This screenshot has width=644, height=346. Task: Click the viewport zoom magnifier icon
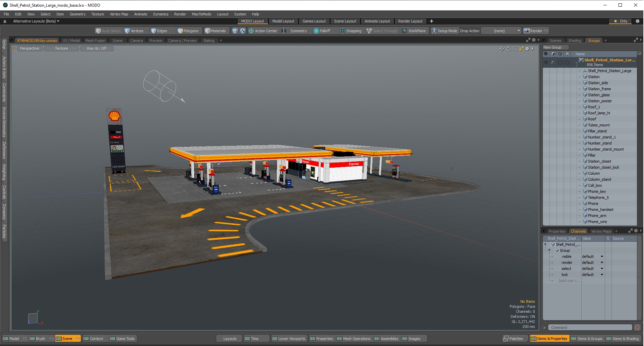pyautogui.click(x=515, y=49)
